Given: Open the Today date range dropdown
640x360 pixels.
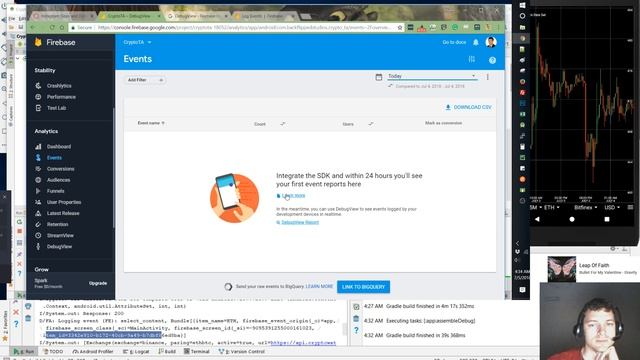Looking at the screenshot, I should (432, 76).
